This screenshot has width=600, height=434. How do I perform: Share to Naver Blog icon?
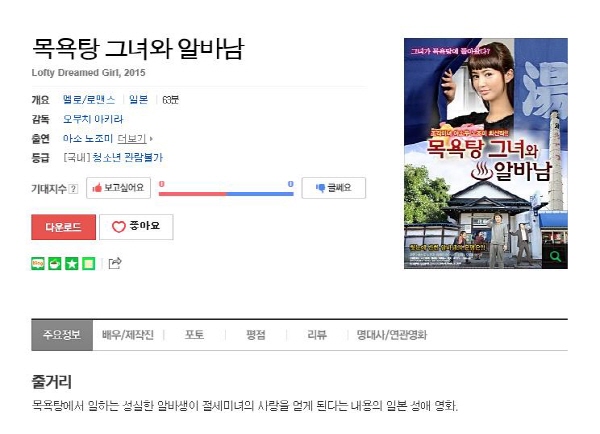point(38,264)
